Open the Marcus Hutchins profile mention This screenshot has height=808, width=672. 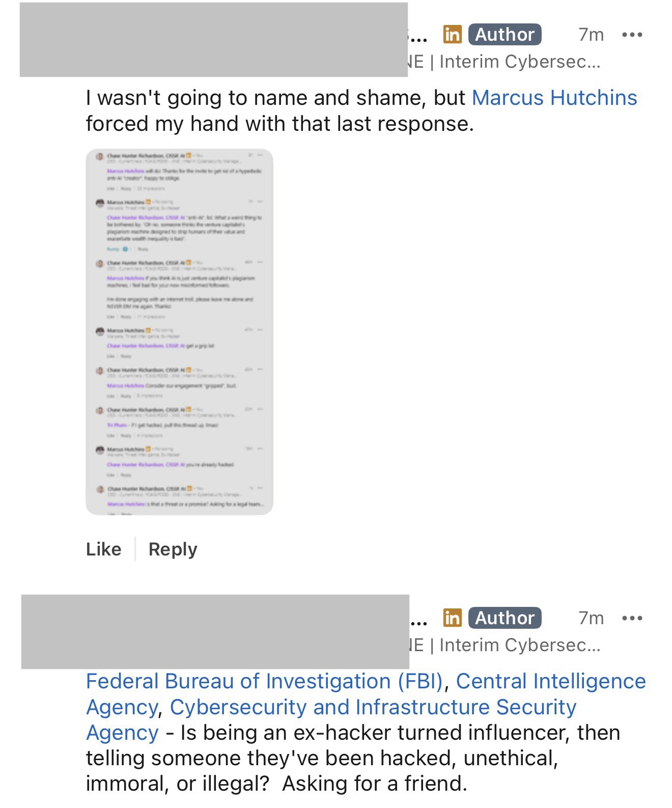tap(554, 98)
